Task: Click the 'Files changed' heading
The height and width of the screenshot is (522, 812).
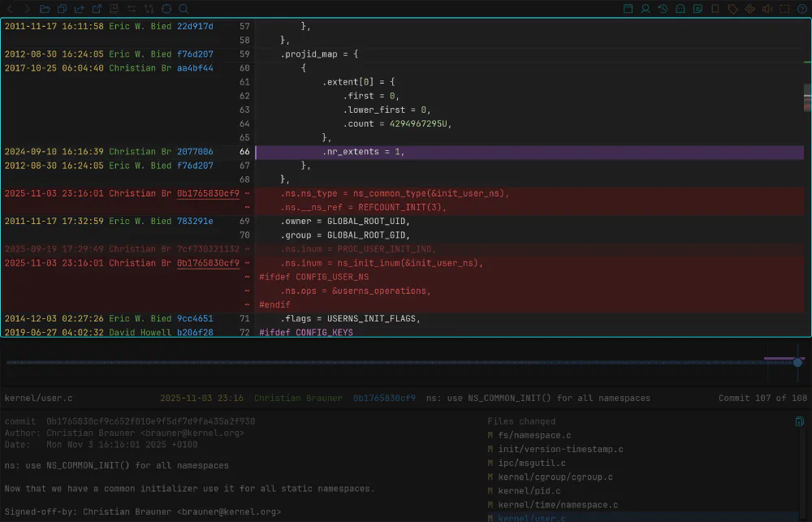Action: pos(521,421)
